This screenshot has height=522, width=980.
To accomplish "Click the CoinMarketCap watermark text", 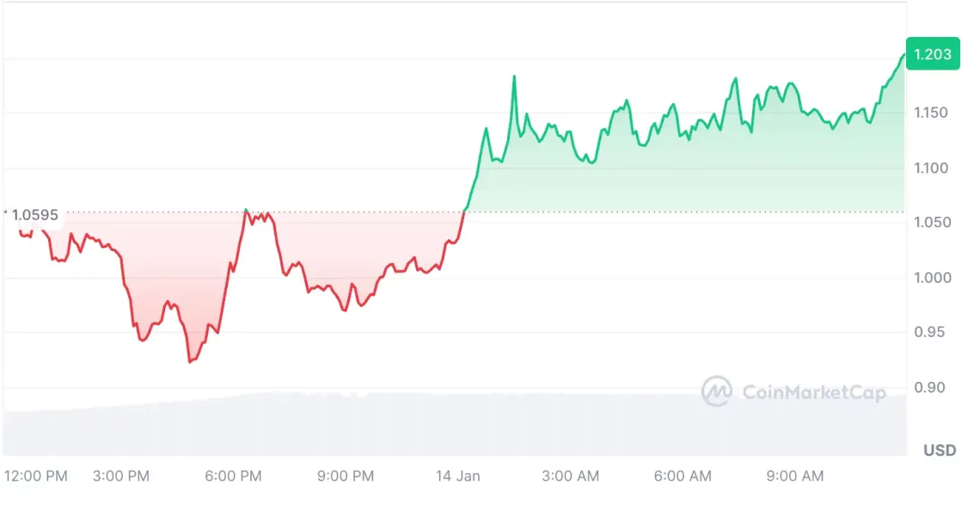I will tap(813, 393).
